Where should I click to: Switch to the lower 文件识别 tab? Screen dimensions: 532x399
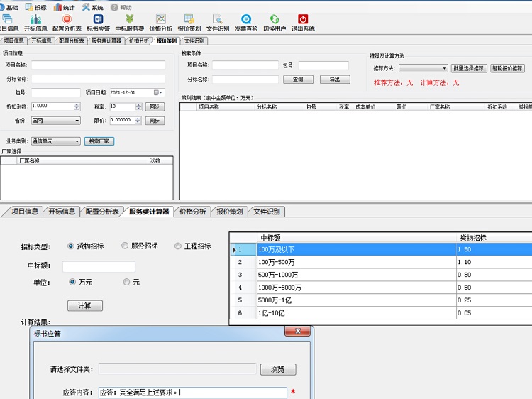coord(266,212)
